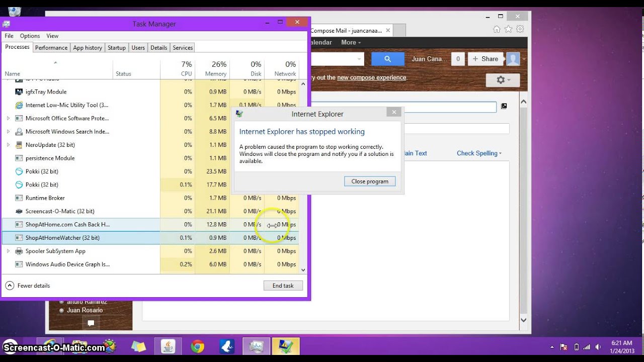The height and width of the screenshot is (362, 644).
Task: Click the compose pop-out arrow icon
Action: coord(504,106)
